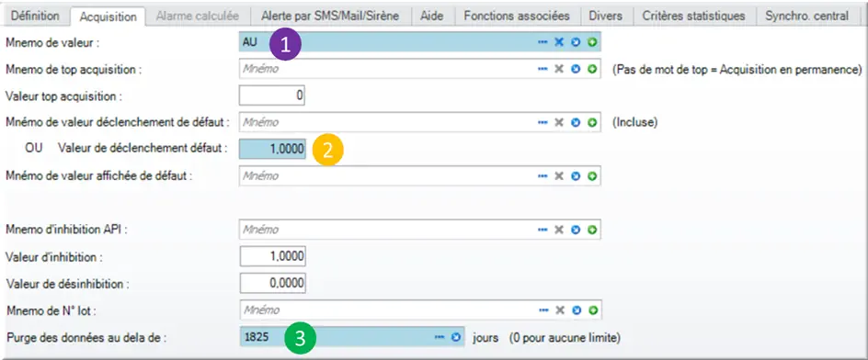Click green plus icon for Mnémo de valeur déclenchement de défaut
The width and height of the screenshot is (868, 360).
coord(592,123)
